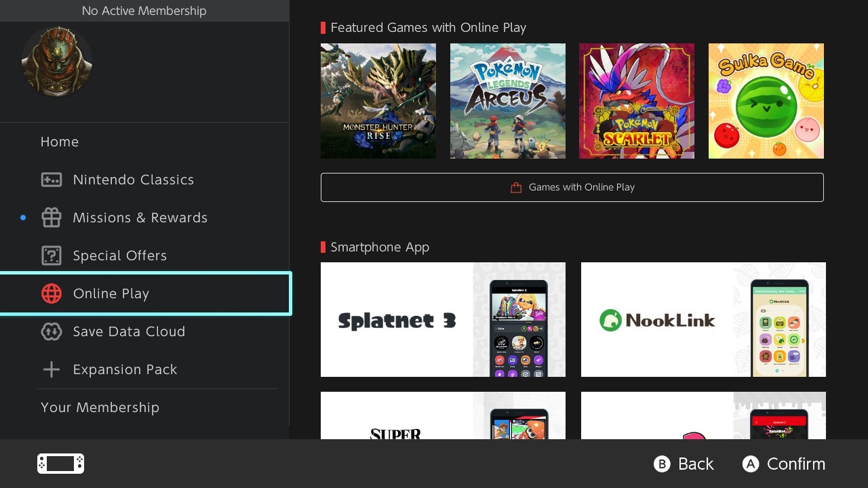The height and width of the screenshot is (488, 868).
Task: Select the Missions & Rewards gift icon
Action: 52,218
